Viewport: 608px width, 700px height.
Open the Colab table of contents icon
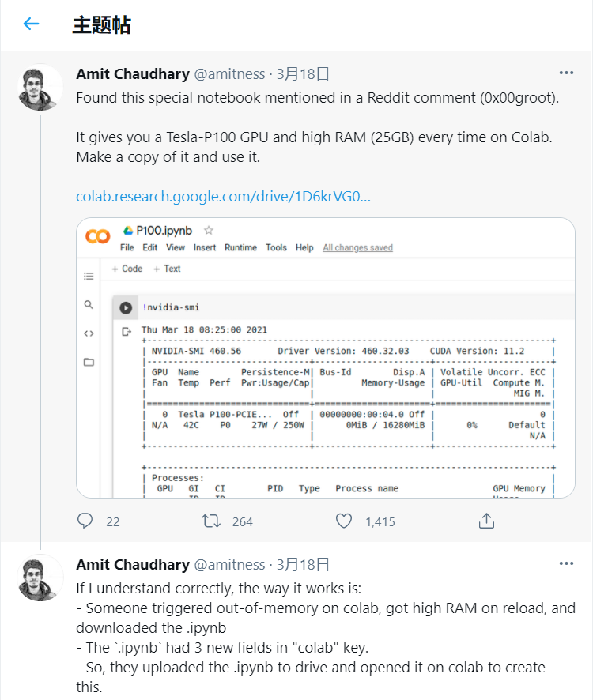tap(89, 276)
